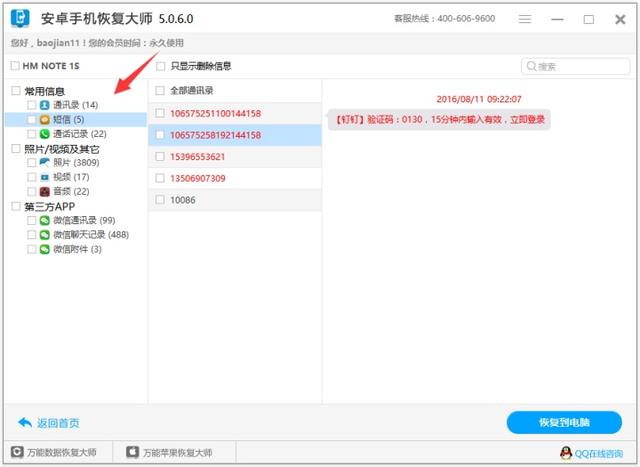640x467 pixels.
Task: Click the photos icon next to 照片 (3809)
Action: (x=44, y=162)
